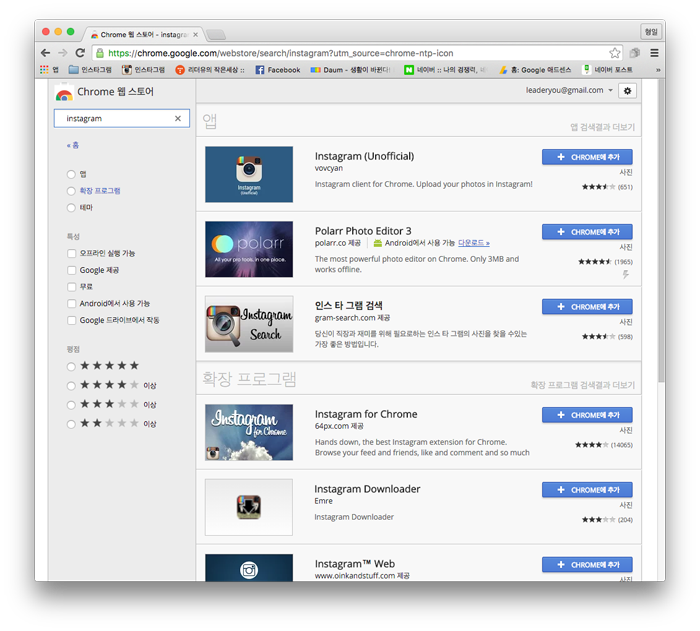The width and height of the screenshot is (700, 631).
Task: Click the extension icon beside the bookmark star
Action: (x=634, y=53)
